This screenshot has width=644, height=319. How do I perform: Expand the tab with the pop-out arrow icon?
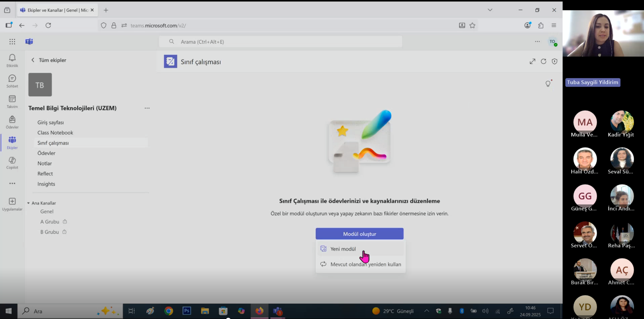click(533, 61)
